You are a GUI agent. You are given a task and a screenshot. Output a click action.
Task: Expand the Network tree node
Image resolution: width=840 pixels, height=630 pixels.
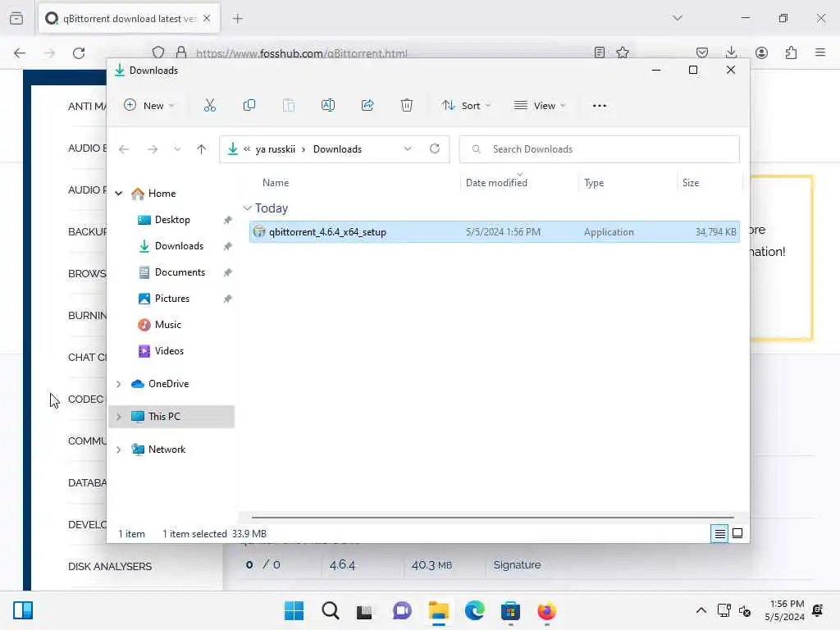[119, 450]
